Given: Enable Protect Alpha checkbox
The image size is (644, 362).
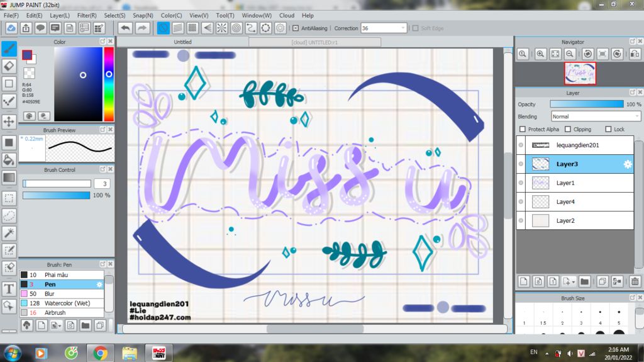Looking at the screenshot, I should point(523,129).
